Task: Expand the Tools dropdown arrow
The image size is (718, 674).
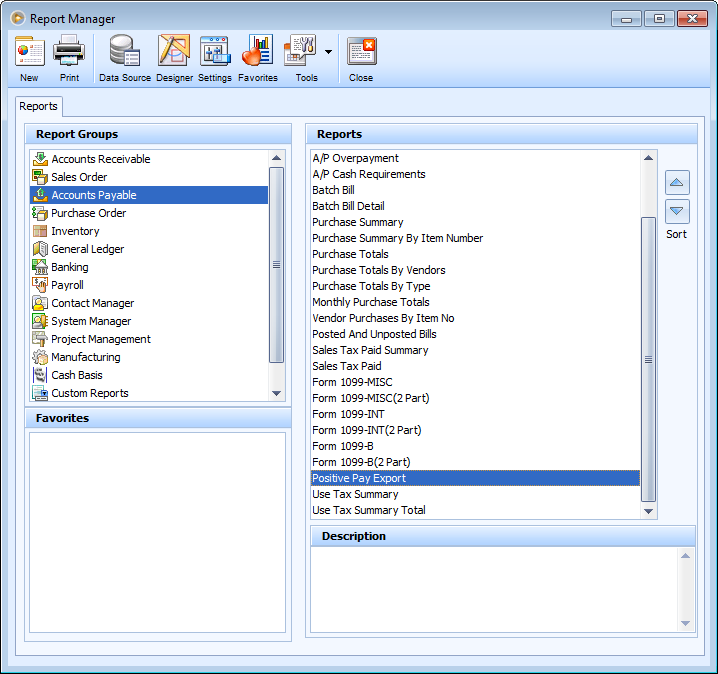Action: 328,51
